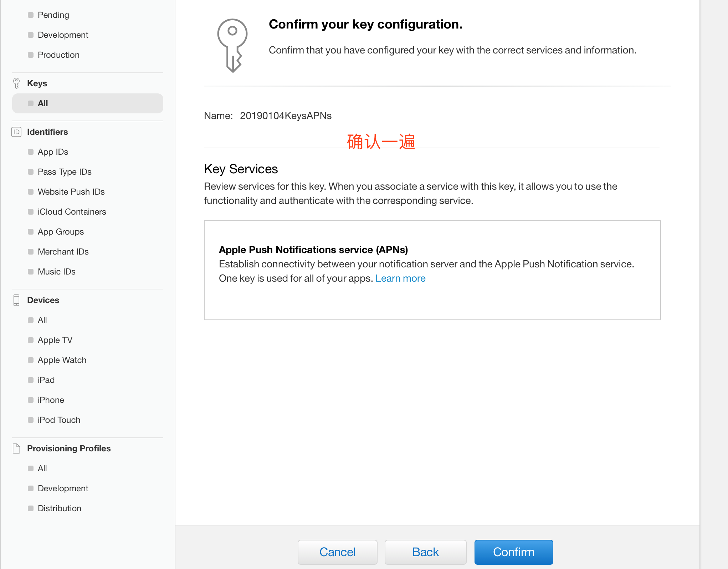The height and width of the screenshot is (569, 728).
Task: Open the Apple Watch devices list
Action: [62, 360]
